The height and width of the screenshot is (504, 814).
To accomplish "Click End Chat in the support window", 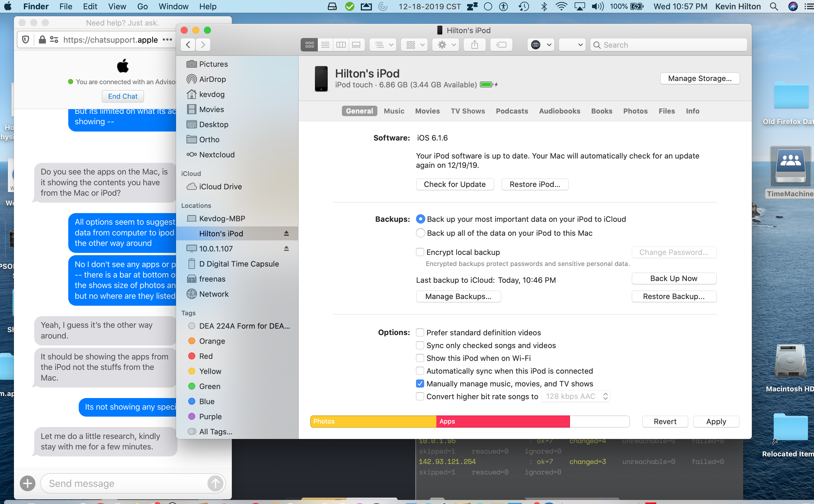I will tap(123, 96).
